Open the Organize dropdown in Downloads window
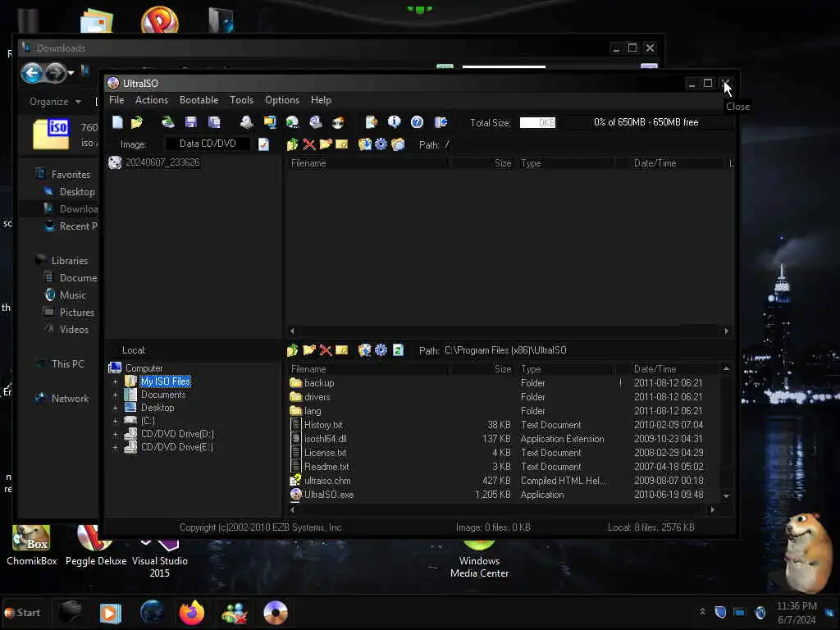The height and width of the screenshot is (630, 840). coord(55,102)
